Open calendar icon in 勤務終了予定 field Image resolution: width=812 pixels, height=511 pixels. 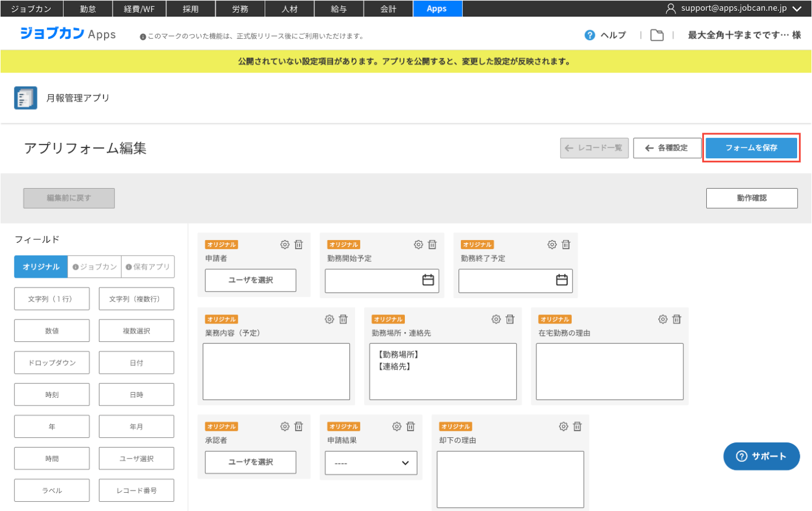point(562,280)
